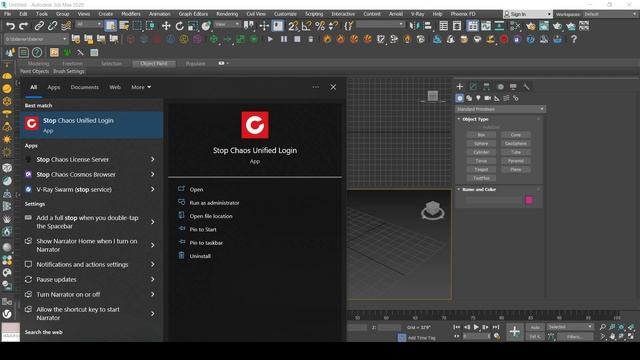Viewport: 640px width, 360px height.
Task: Click the toolbar pause simulation button
Action: click(284, 40)
